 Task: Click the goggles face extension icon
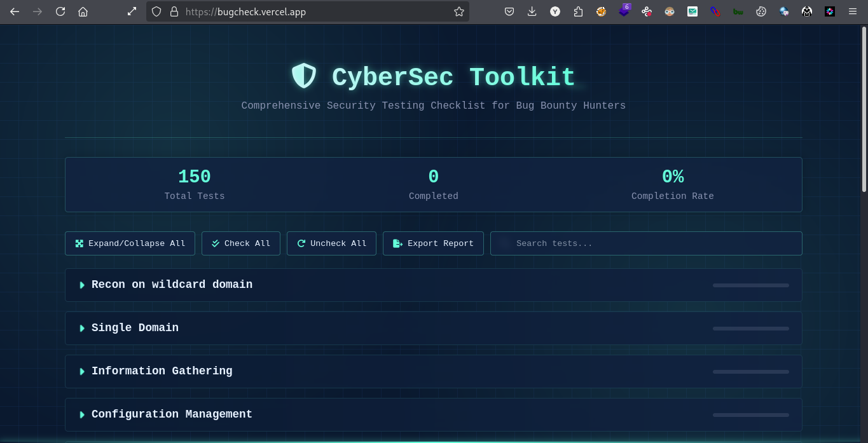670,11
